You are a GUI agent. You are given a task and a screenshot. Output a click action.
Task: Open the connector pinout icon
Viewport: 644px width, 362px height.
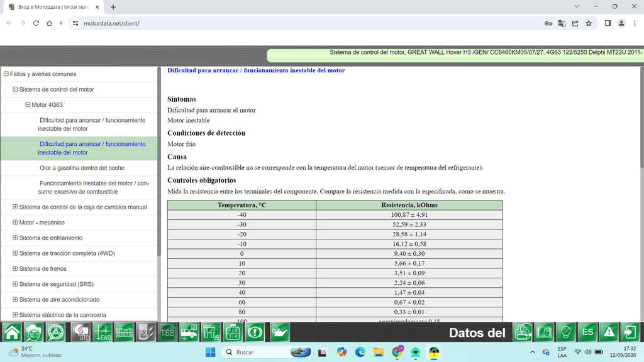point(124,332)
